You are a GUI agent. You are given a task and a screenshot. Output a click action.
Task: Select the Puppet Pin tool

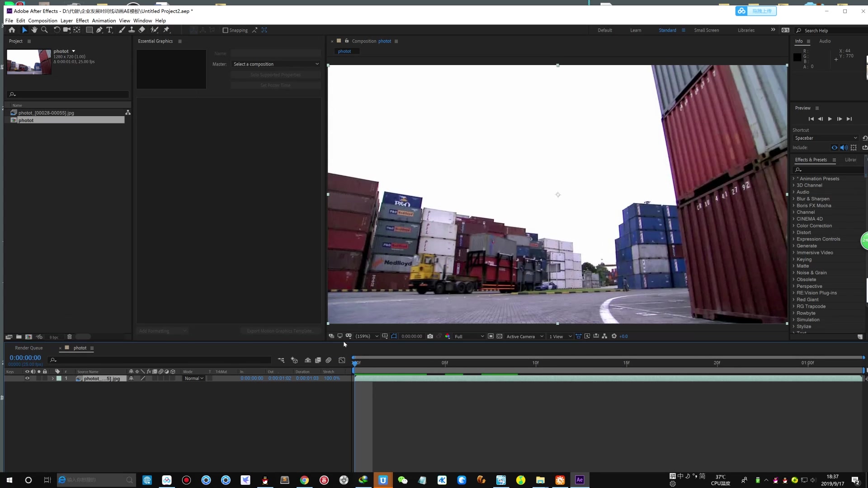(166, 30)
